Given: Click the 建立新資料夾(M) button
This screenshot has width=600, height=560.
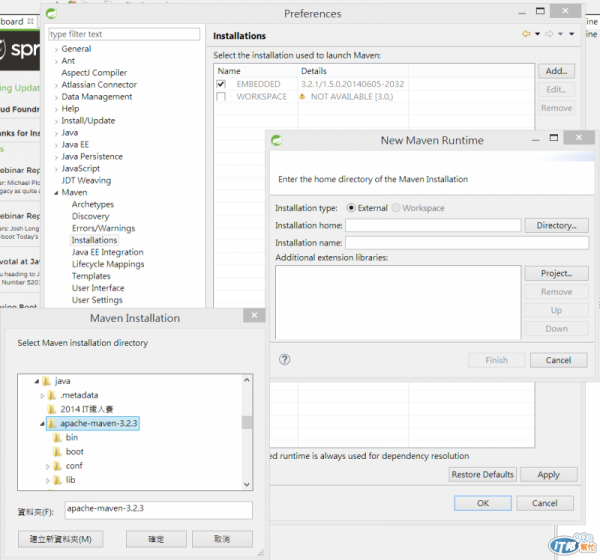Looking at the screenshot, I should click(60, 539).
